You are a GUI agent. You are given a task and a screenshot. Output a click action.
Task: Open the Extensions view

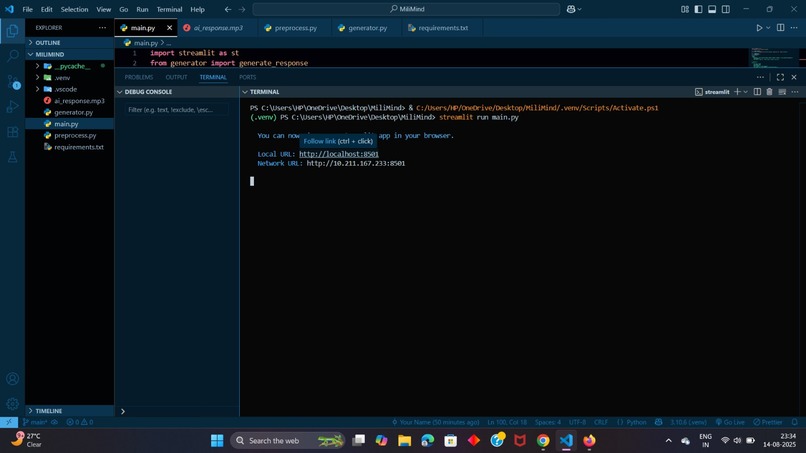point(12,132)
